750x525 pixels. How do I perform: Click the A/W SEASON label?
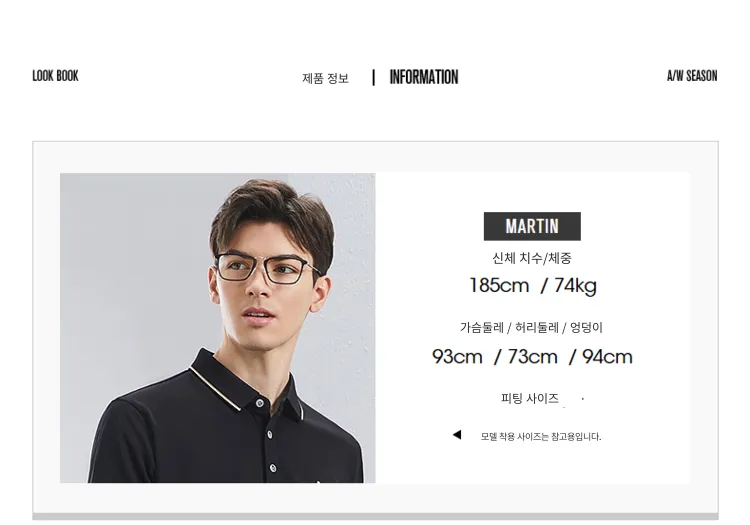(692, 76)
